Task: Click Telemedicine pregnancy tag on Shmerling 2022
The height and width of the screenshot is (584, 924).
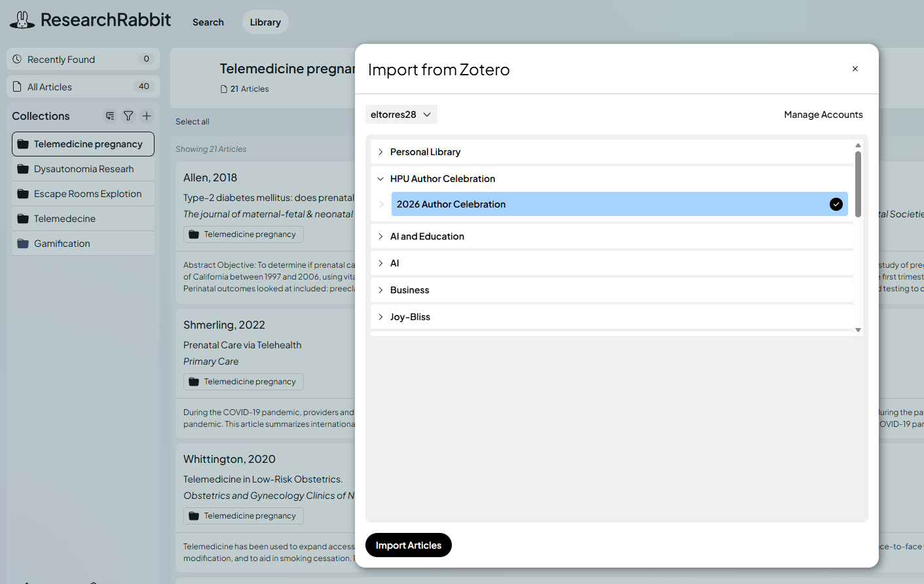Action: pyautogui.click(x=244, y=382)
